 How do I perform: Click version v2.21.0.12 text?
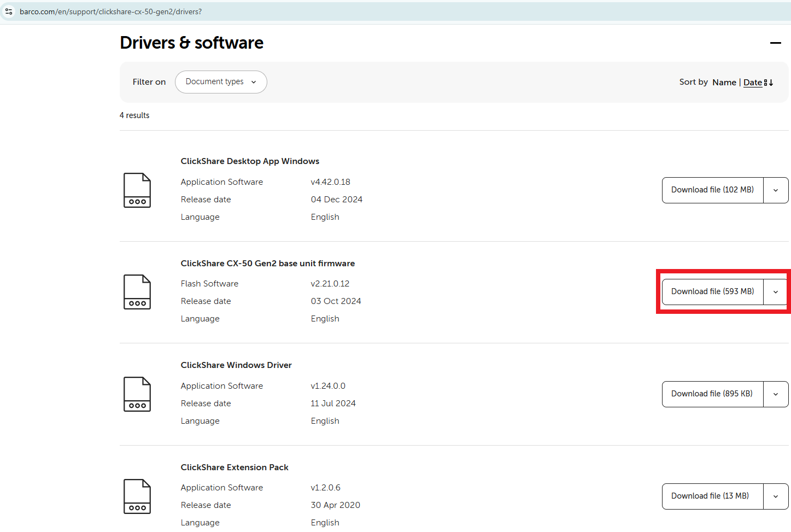coord(330,284)
